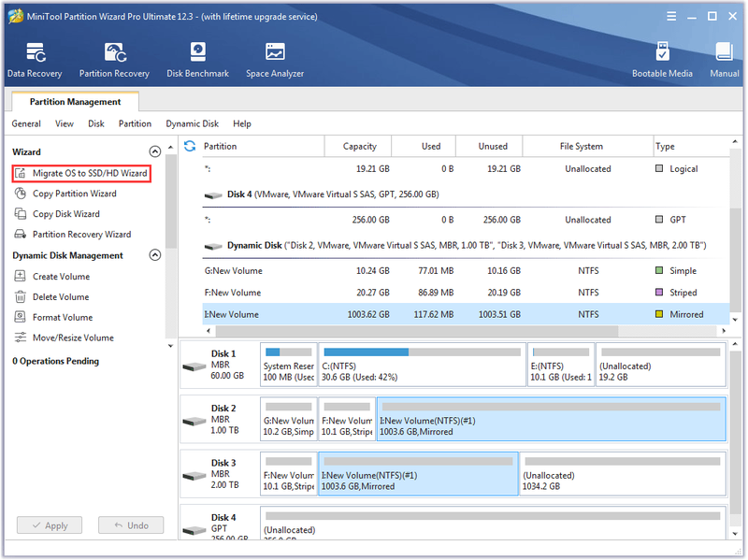Click Format Volume icon
Screen dimensions: 748x560
(x=20, y=317)
